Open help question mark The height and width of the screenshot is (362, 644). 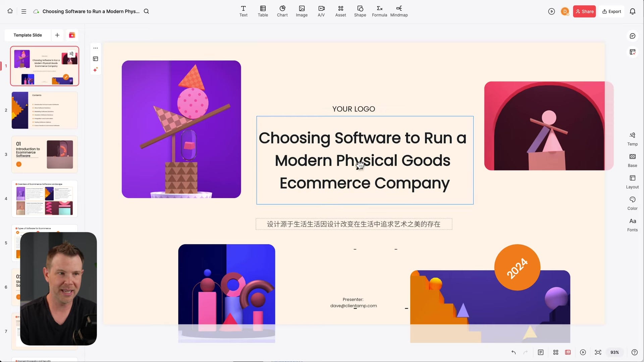(635, 352)
